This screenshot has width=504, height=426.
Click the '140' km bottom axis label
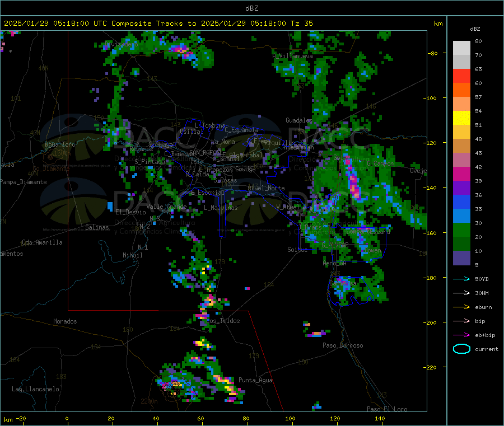pos(380,418)
